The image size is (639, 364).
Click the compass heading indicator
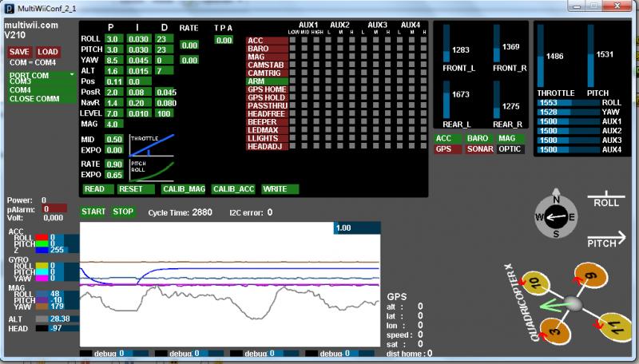[556, 217]
